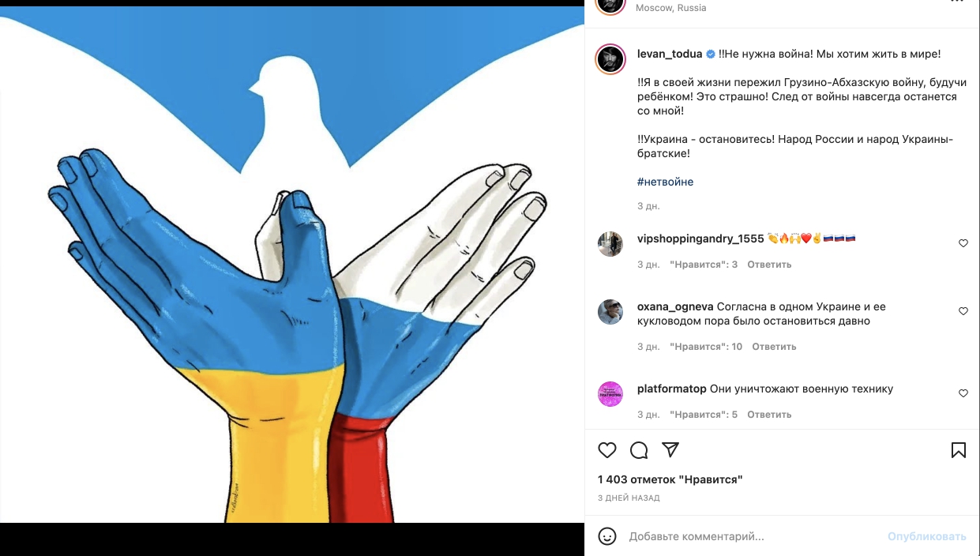Viewport: 980px width, 556px height.
Task: Like the post with the heart icon
Action: [x=607, y=450]
